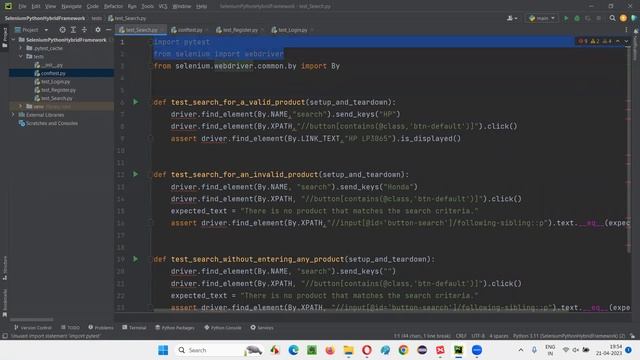Open the Services tool window
This screenshot has width=640, height=360.
click(x=262, y=327)
